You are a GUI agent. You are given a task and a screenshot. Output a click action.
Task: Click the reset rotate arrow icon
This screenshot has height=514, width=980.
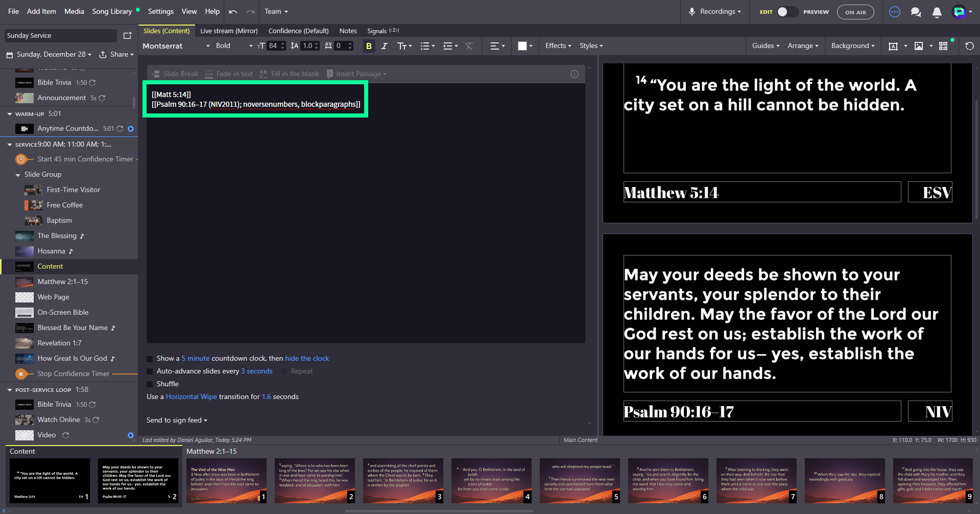tap(969, 46)
